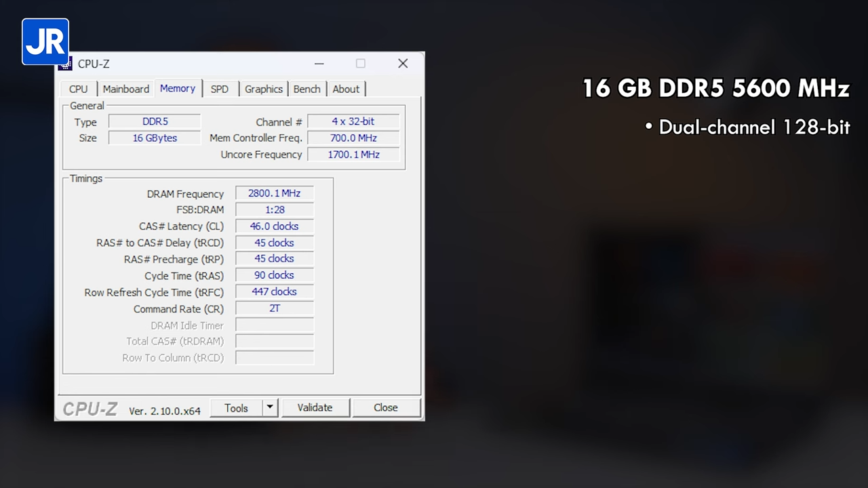The width and height of the screenshot is (868, 488).
Task: Click the JR channel logo
Action: click(x=45, y=41)
